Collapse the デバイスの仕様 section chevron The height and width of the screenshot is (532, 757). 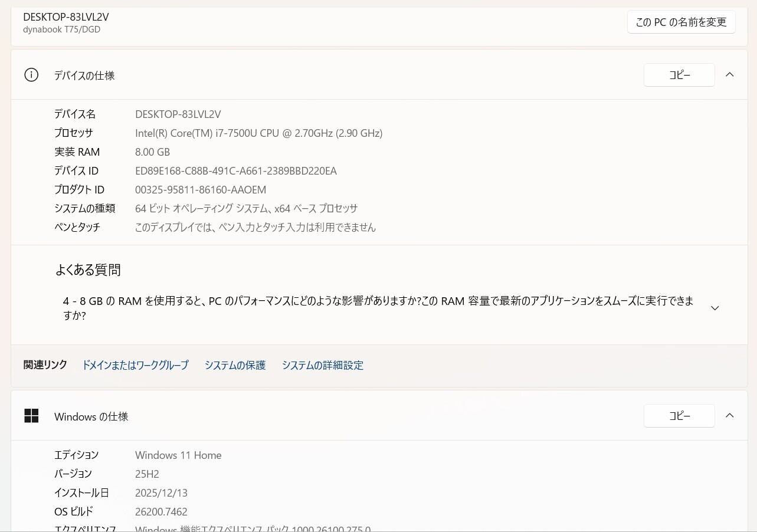point(730,75)
